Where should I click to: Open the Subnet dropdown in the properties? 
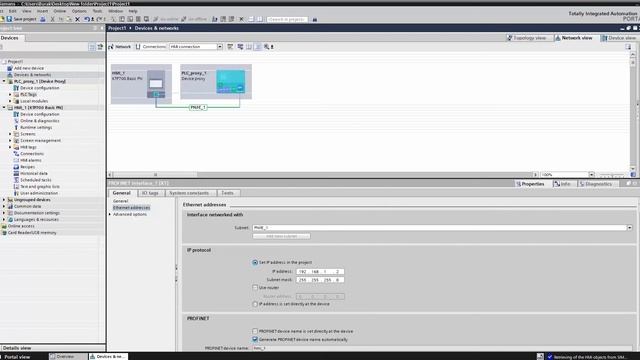pyautogui.click(x=629, y=228)
